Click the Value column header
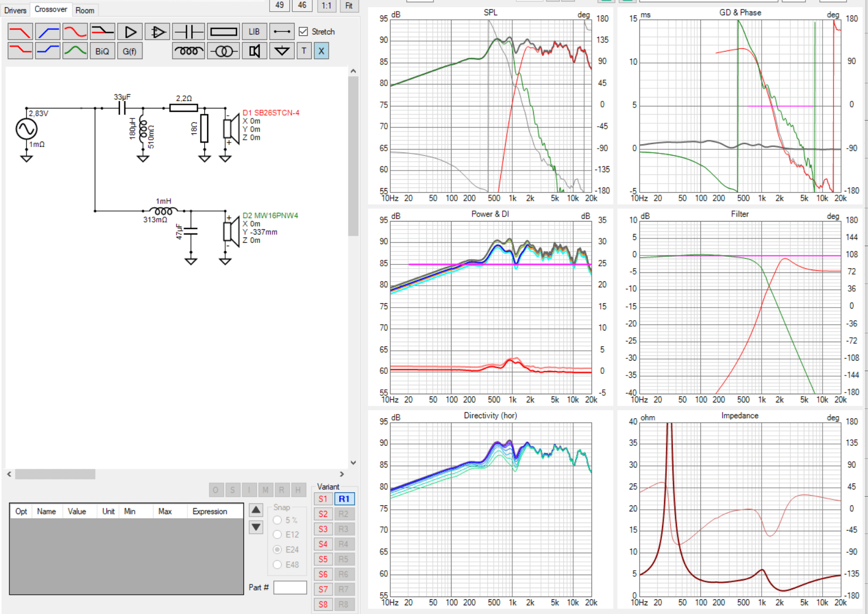 click(x=77, y=511)
